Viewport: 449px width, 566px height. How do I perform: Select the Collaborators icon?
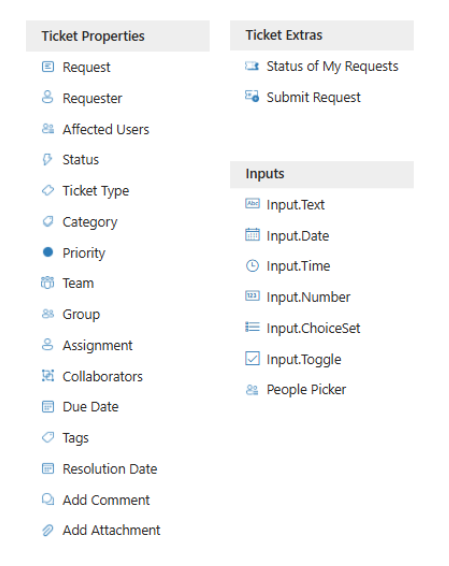pyautogui.click(x=48, y=376)
